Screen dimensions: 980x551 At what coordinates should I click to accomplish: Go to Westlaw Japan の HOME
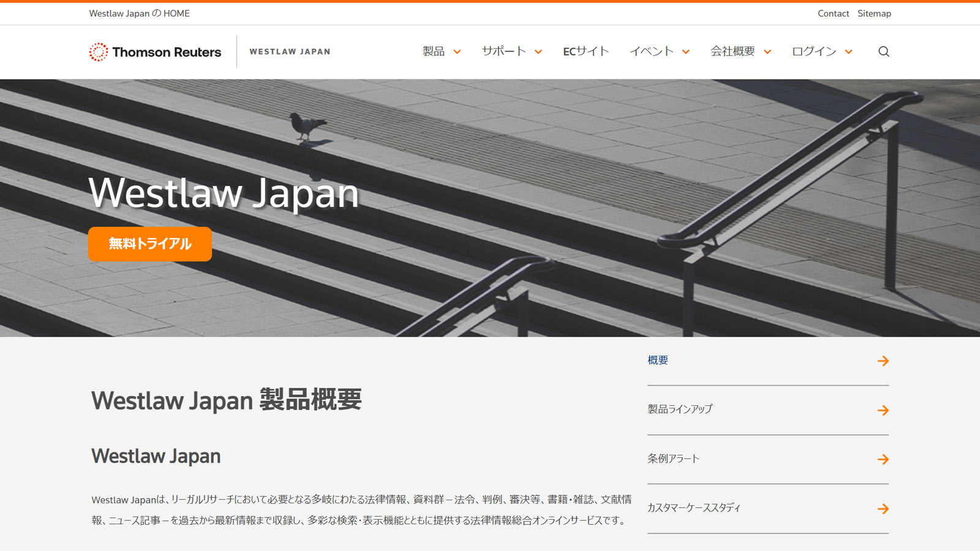139,13
